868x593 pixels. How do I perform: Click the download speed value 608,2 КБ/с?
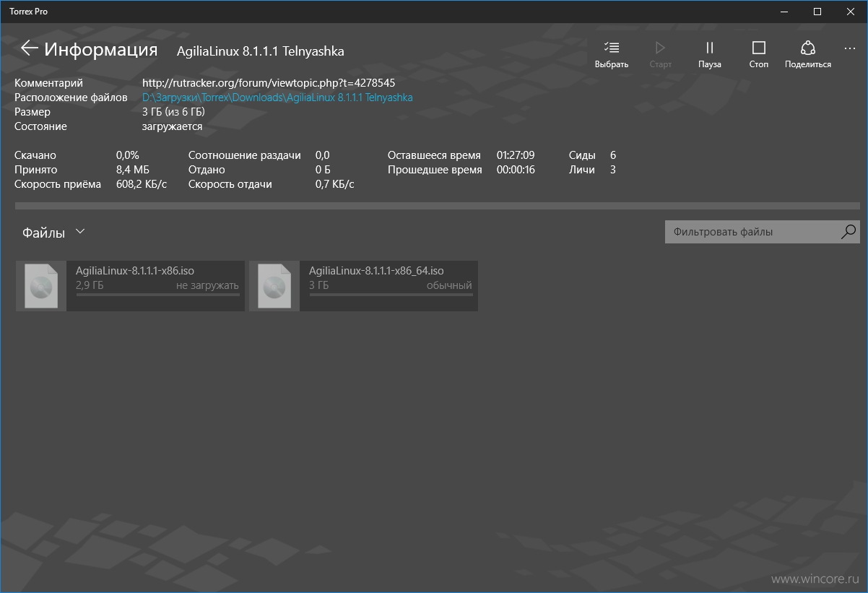(142, 184)
